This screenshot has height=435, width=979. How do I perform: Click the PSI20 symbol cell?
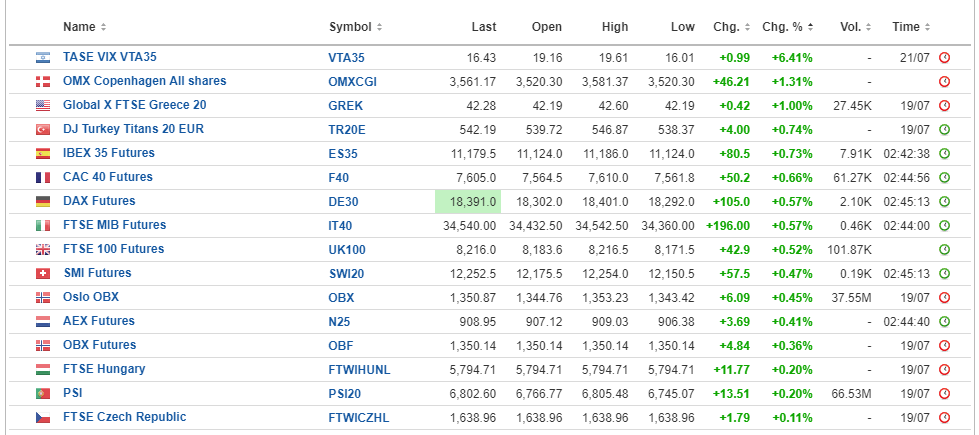345,394
